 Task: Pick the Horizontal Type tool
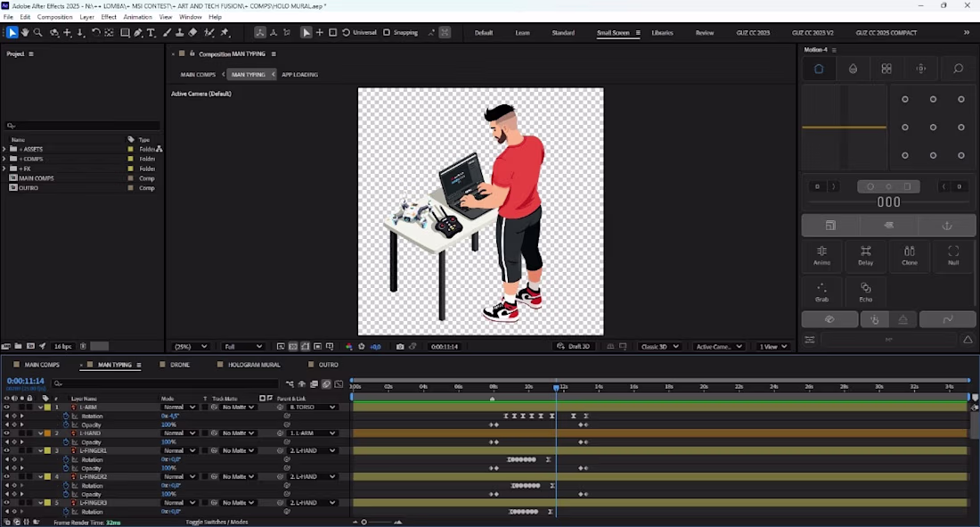(x=151, y=33)
